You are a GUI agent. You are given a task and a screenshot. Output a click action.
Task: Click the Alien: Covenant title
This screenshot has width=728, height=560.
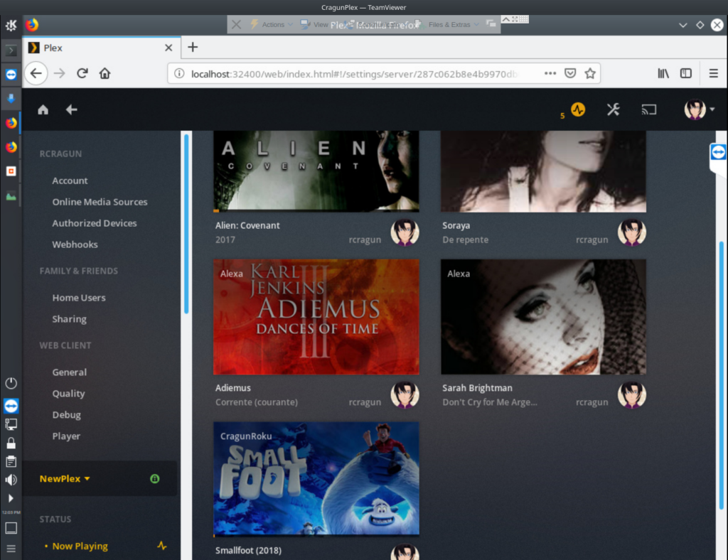[x=247, y=225]
